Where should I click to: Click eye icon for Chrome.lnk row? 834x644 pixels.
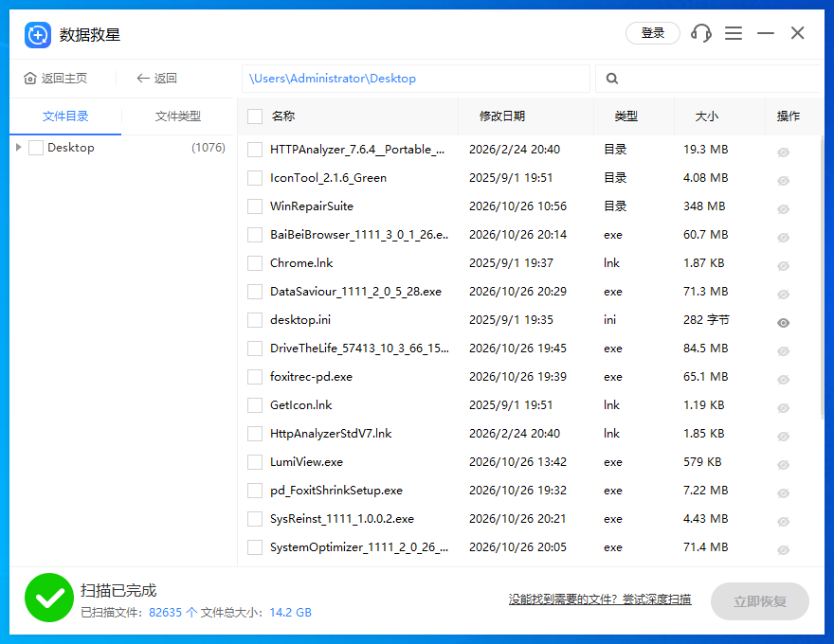click(783, 266)
